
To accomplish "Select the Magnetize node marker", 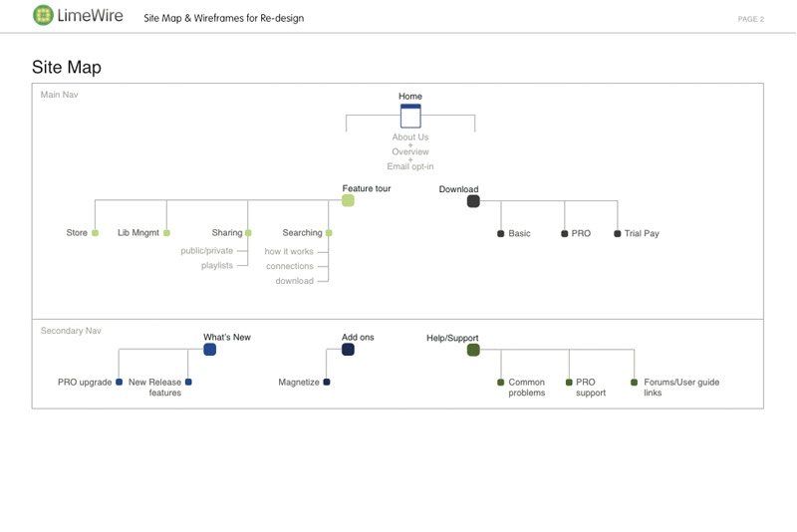I will pyautogui.click(x=327, y=382).
